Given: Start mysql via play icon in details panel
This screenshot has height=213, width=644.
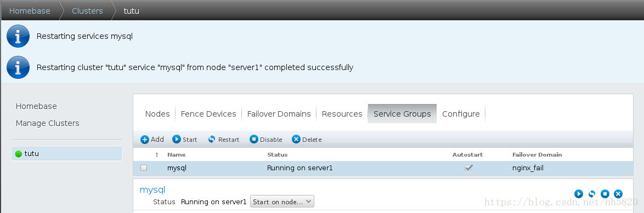Looking at the screenshot, I should [x=579, y=194].
